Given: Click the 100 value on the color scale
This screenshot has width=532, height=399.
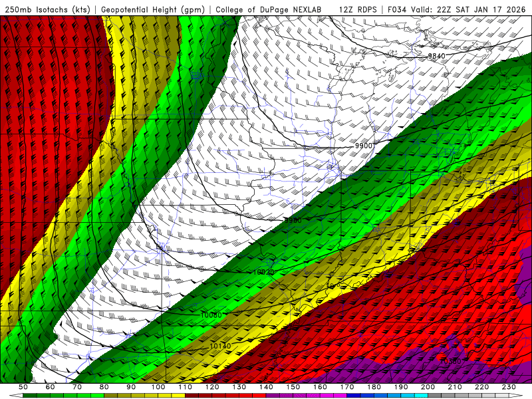Looking at the screenshot, I should 158,387.
